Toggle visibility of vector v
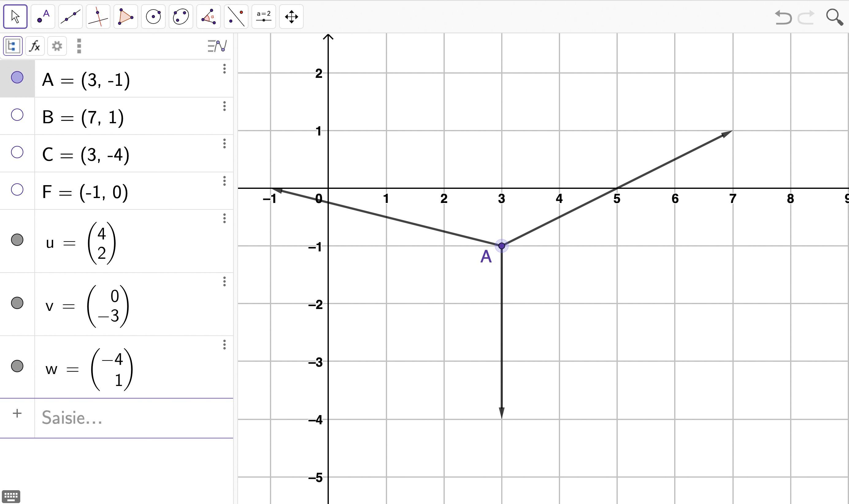Screen dimensions: 849x504 pyautogui.click(x=17, y=303)
